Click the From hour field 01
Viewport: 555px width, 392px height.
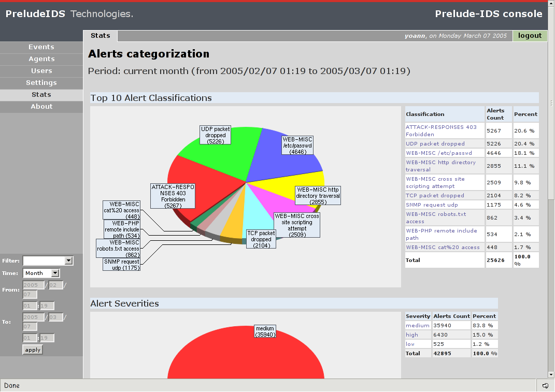[30, 306]
